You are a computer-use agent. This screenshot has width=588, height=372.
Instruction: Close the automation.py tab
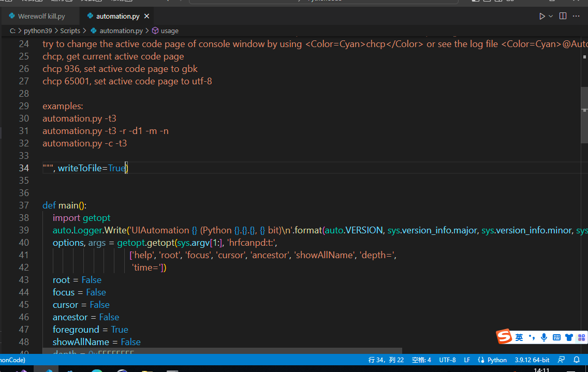[x=147, y=17]
